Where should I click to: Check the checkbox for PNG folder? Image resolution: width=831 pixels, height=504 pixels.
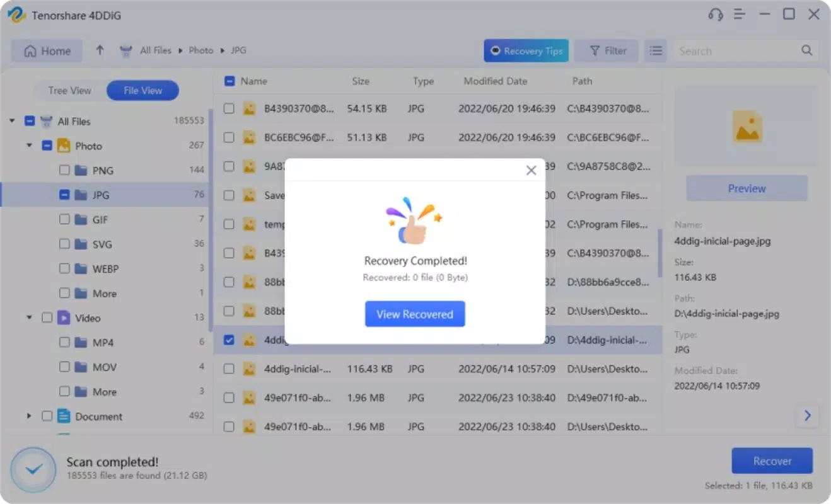(64, 170)
